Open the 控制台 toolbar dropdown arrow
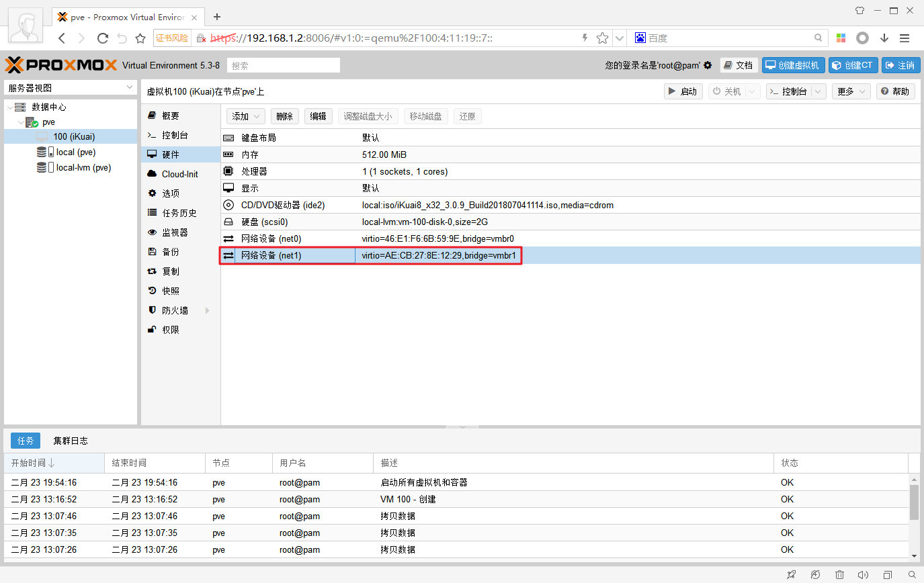Image resolution: width=924 pixels, height=583 pixels. (x=818, y=91)
